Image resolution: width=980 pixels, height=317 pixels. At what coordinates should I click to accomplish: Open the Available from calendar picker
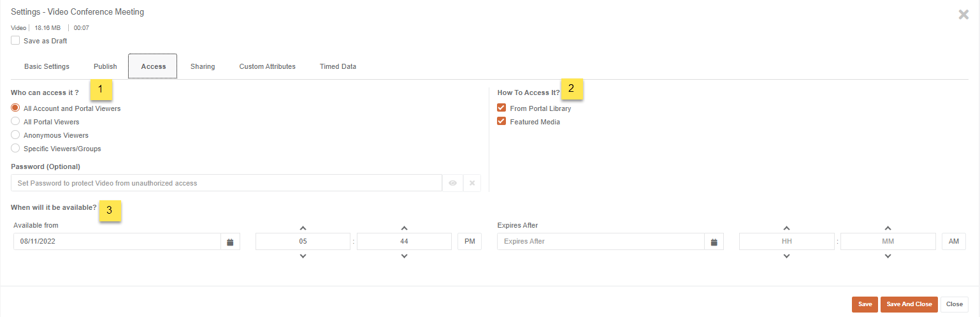[x=231, y=242]
